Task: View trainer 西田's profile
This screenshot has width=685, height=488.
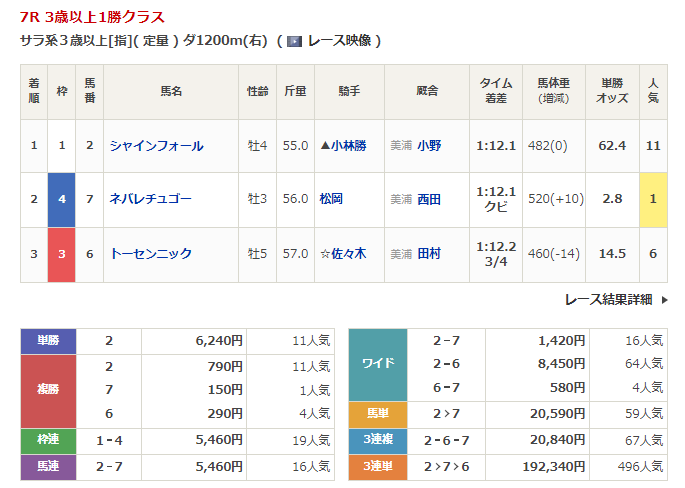Action: point(429,199)
